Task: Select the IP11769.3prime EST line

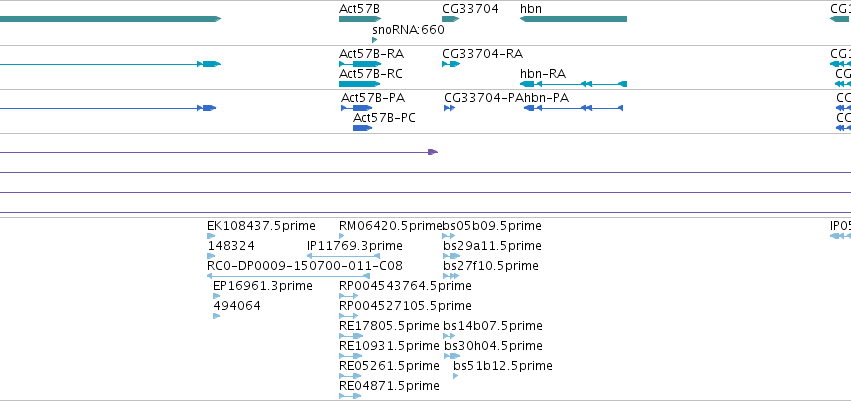Action: click(344, 256)
